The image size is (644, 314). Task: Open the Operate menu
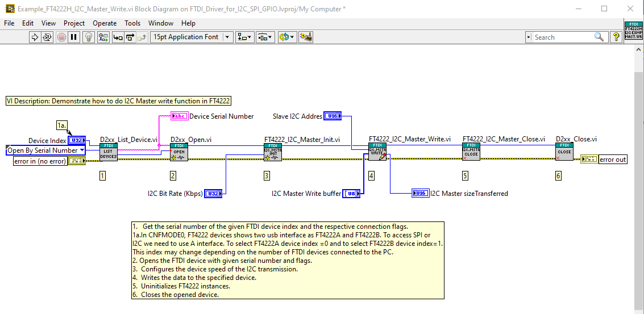coord(105,23)
